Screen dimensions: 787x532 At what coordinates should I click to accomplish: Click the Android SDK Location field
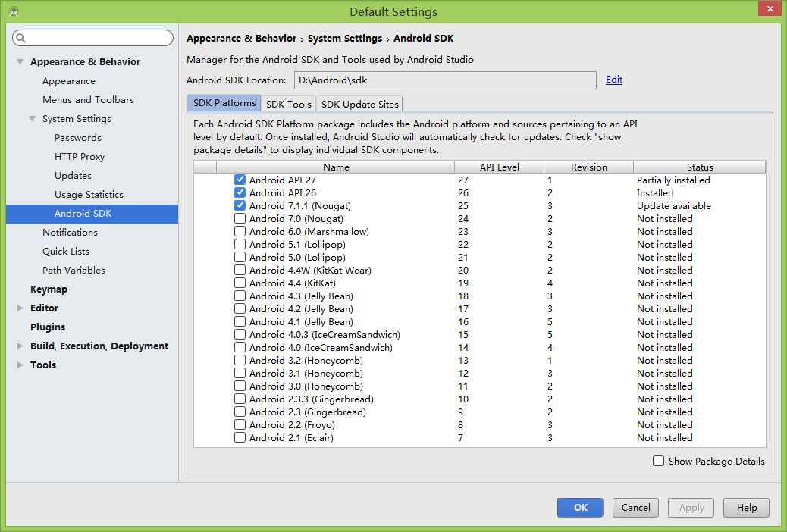tap(445, 80)
